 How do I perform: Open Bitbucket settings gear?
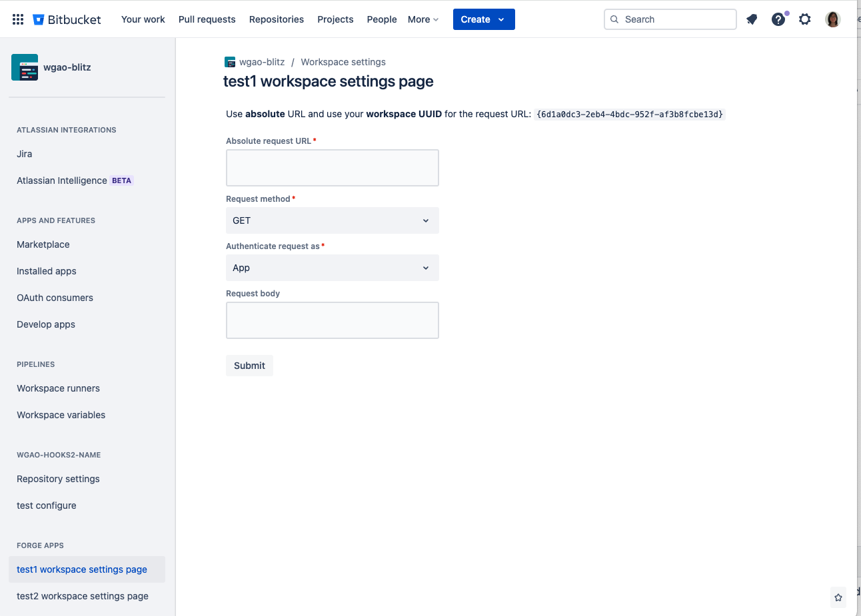[804, 19]
